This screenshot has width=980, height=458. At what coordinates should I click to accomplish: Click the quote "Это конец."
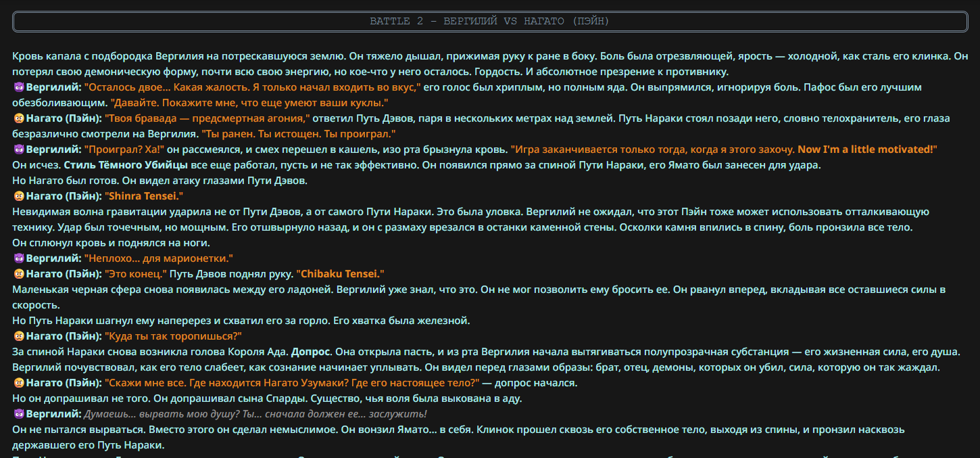click(x=136, y=274)
